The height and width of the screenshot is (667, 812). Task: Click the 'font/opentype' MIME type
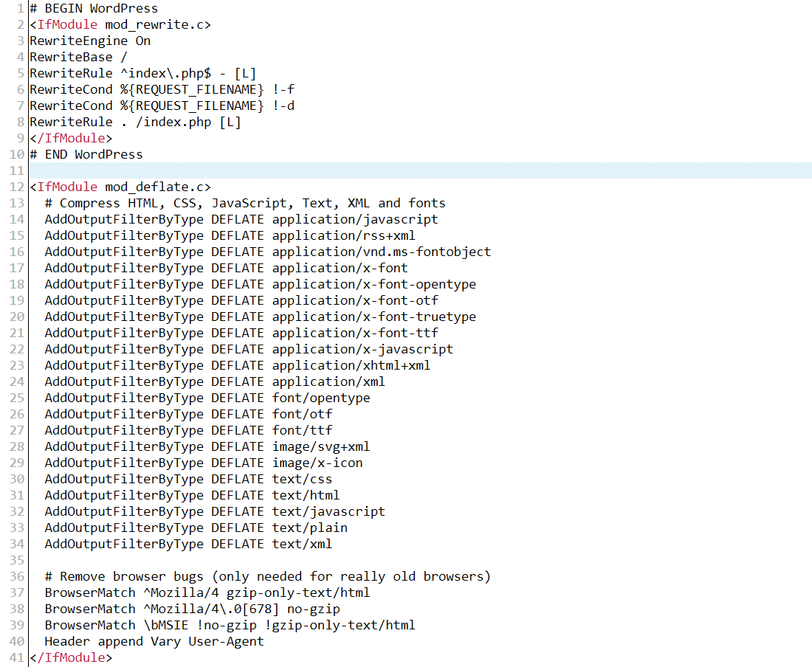[320, 398]
